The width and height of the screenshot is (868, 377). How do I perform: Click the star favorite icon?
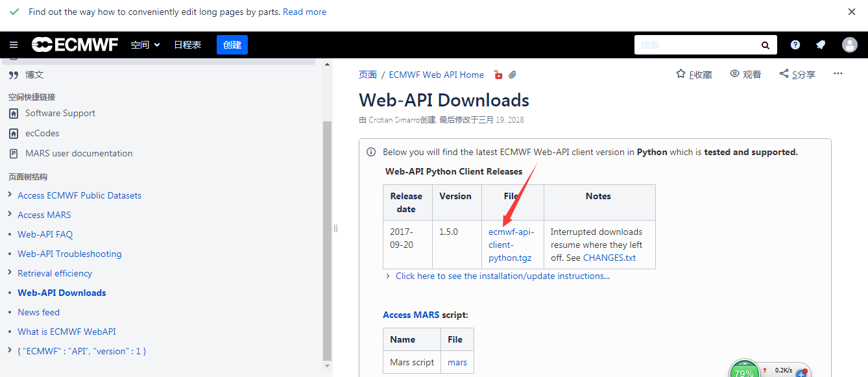681,74
